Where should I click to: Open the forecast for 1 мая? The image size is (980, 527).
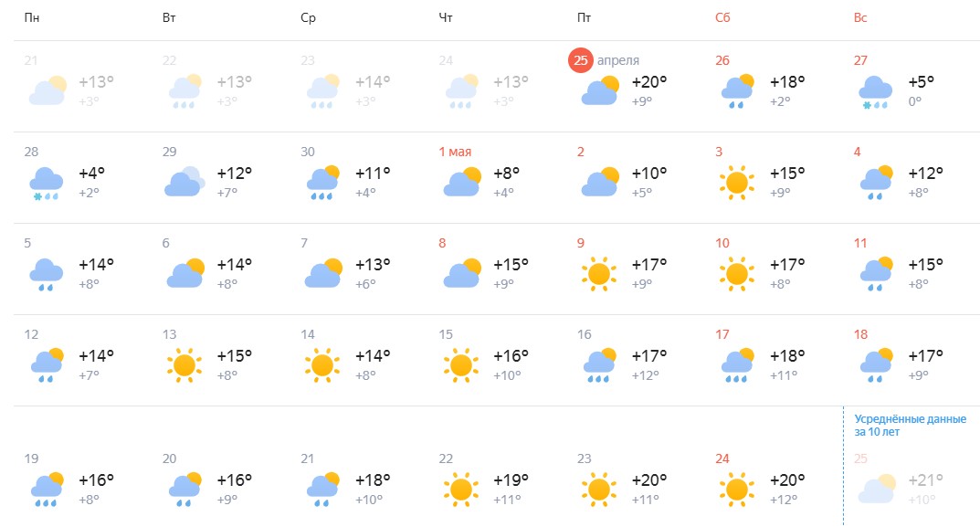pyautogui.click(x=455, y=152)
